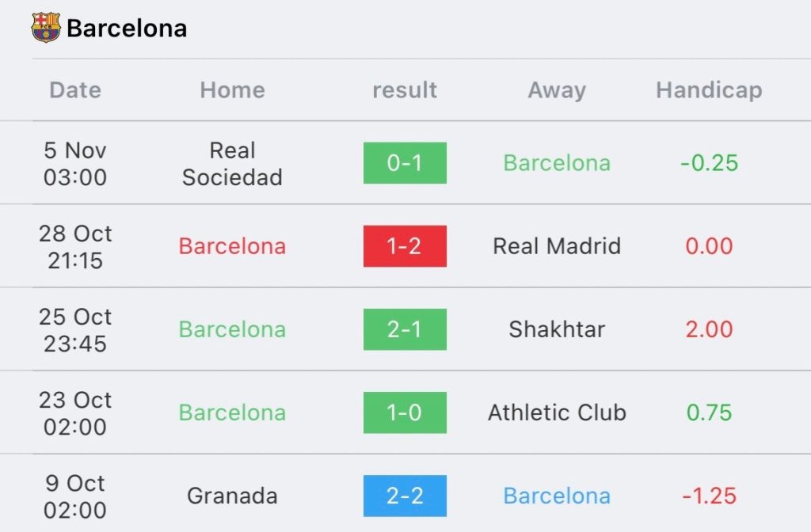Screen dimensions: 811x532
Task: Click the result column header
Action: coord(405,90)
